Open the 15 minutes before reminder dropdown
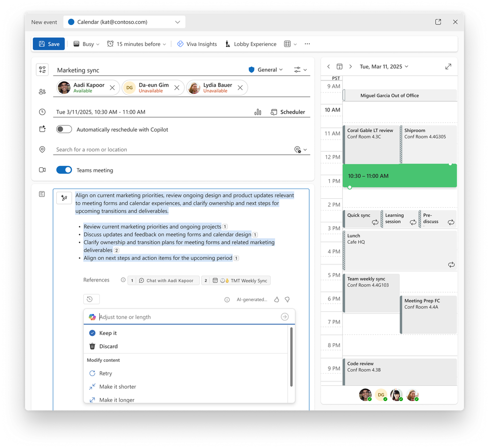Image resolution: width=489 pixels, height=448 pixels. [x=136, y=44]
